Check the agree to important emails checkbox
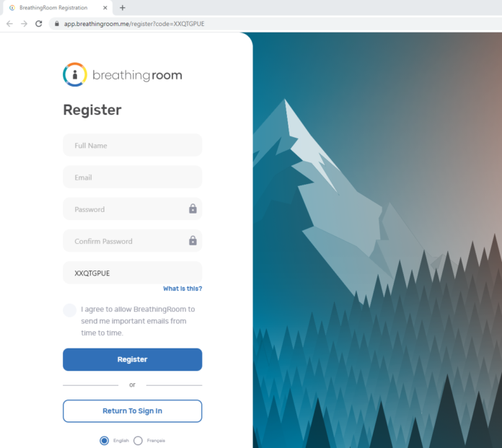The width and height of the screenshot is (502, 448). point(69,310)
